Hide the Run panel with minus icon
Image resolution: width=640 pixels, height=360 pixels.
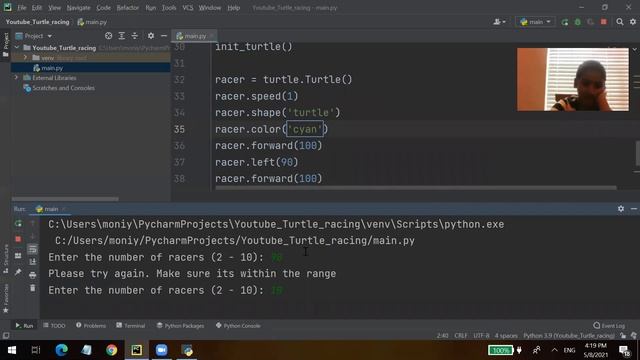tap(634, 209)
